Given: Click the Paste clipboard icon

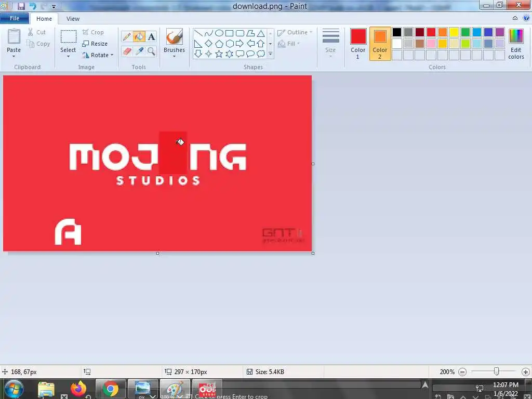Looking at the screenshot, I should (x=14, y=36).
